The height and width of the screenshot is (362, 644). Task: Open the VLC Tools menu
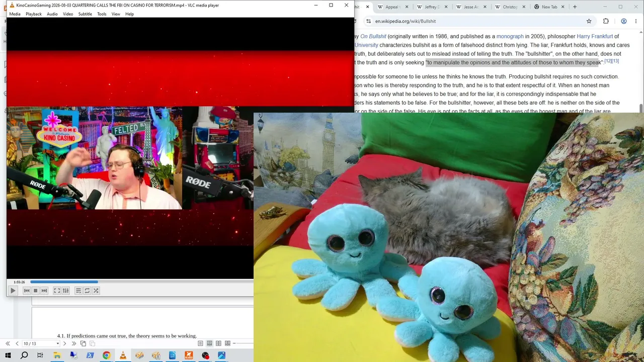pyautogui.click(x=102, y=14)
